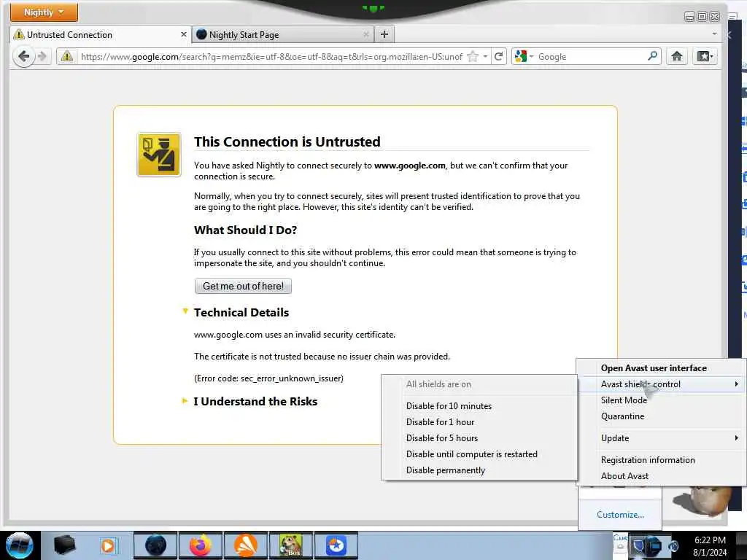Open the orange Nightly application menu
This screenshot has width=747, height=560.
pyautogui.click(x=44, y=12)
